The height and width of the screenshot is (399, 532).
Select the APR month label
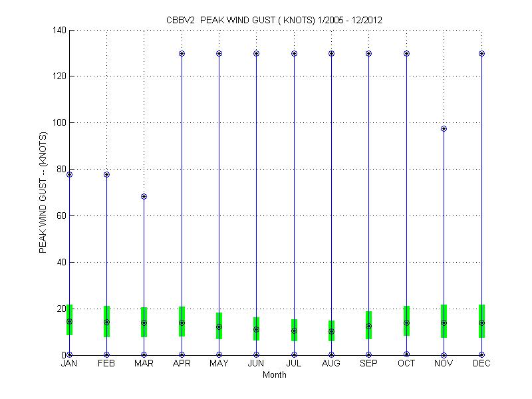182,363
